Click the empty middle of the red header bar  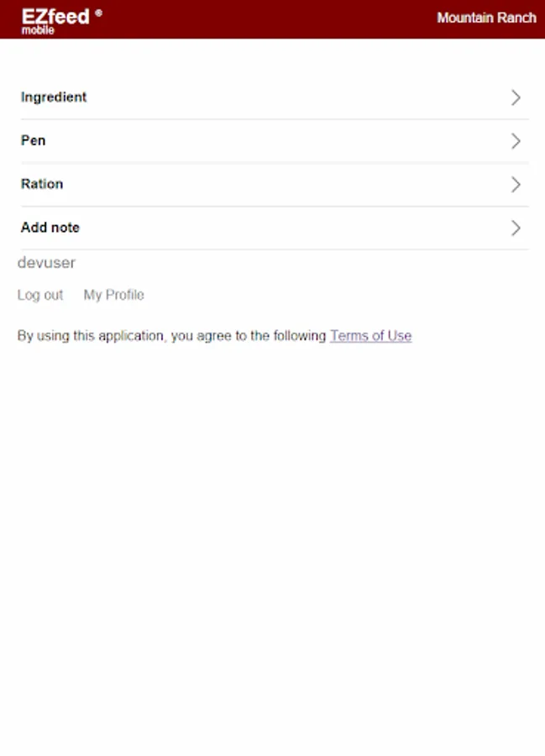269,18
